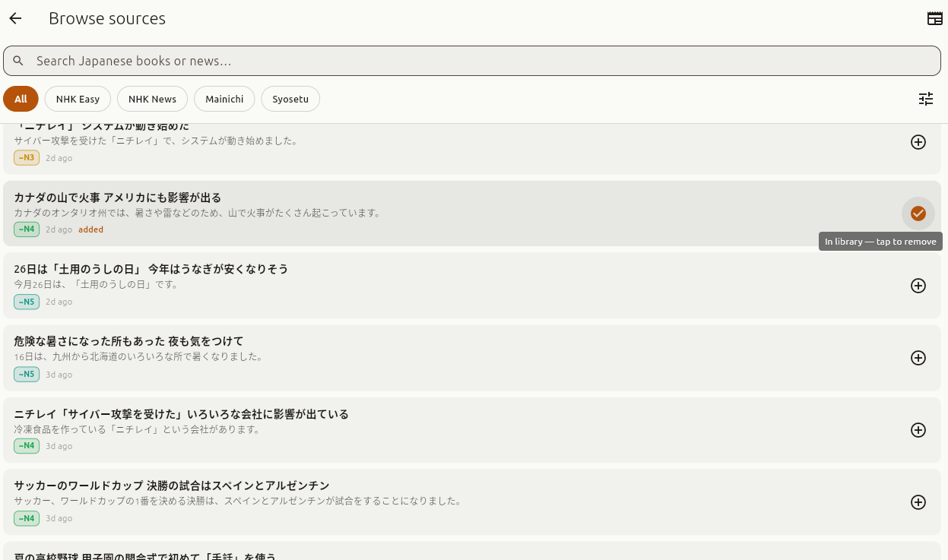
Task: Click the ~N3 level badge
Action: click(x=27, y=157)
